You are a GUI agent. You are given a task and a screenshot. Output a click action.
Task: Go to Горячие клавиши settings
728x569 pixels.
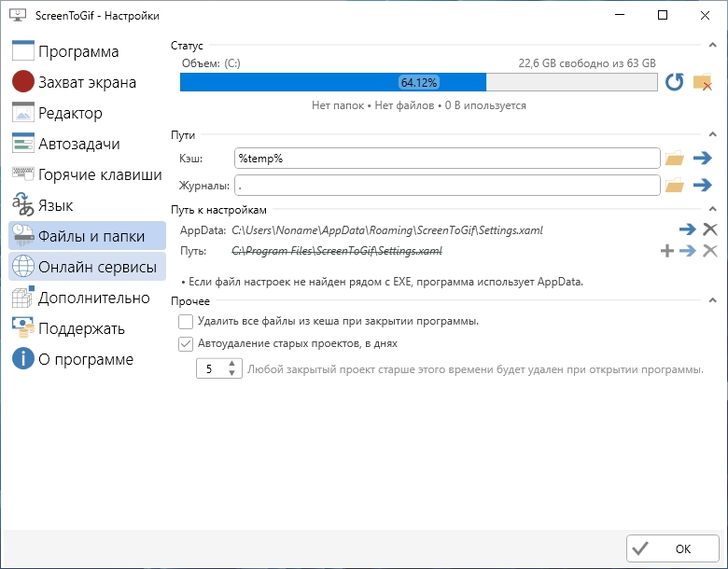[x=88, y=174]
